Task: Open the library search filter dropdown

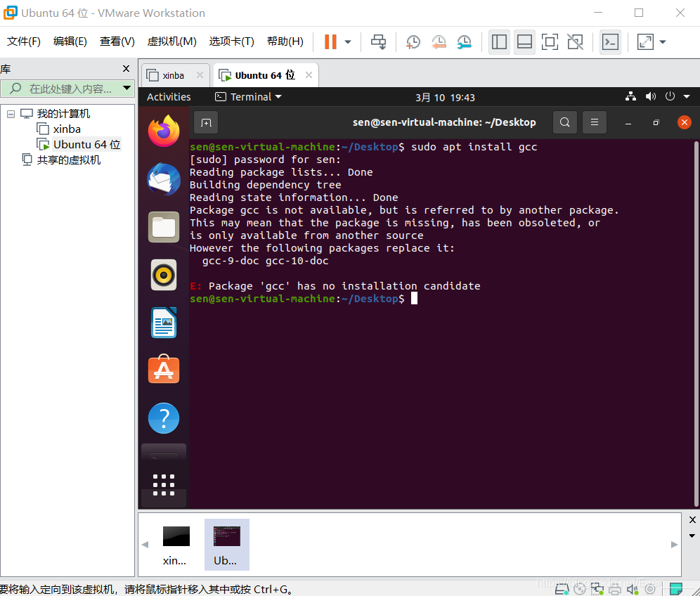Action: (x=127, y=88)
